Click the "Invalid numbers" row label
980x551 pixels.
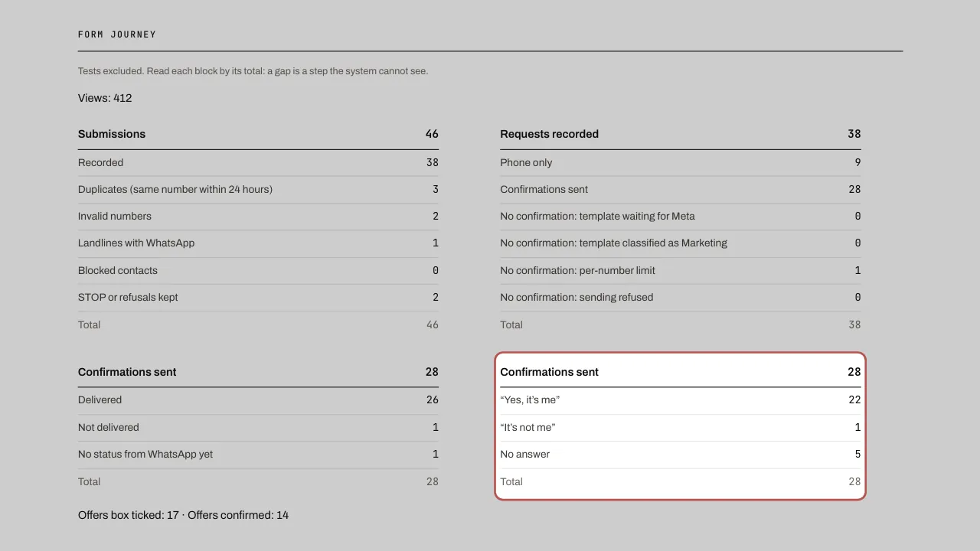coord(115,216)
